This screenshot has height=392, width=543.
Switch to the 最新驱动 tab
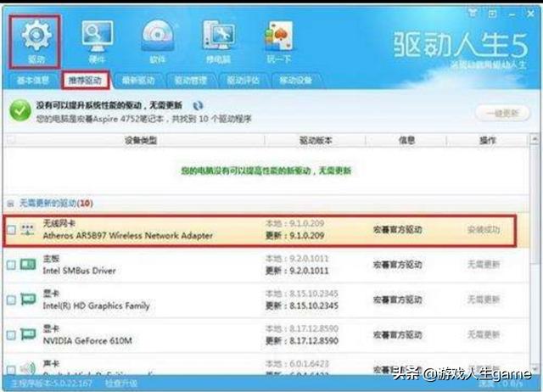pyautogui.click(x=138, y=81)
